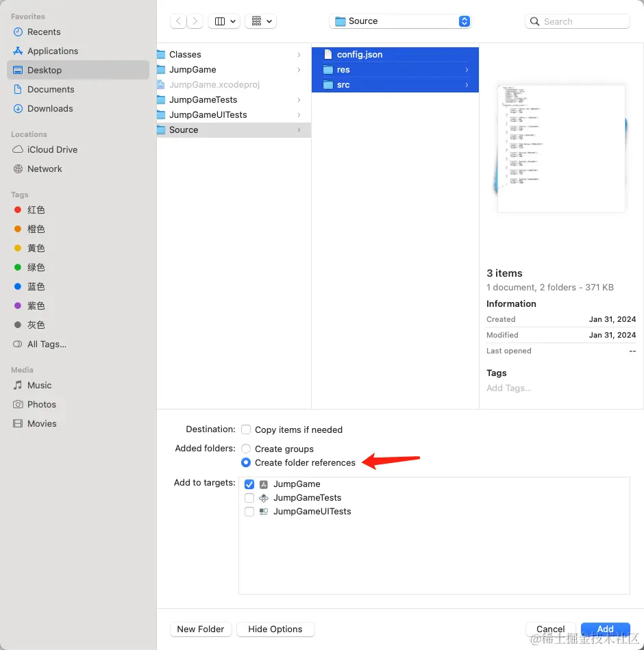The height and width of the screenshot is (650, 644).
Task: Expand the src folder chevron
Action: pyautogui.click(x=467, y=85)
